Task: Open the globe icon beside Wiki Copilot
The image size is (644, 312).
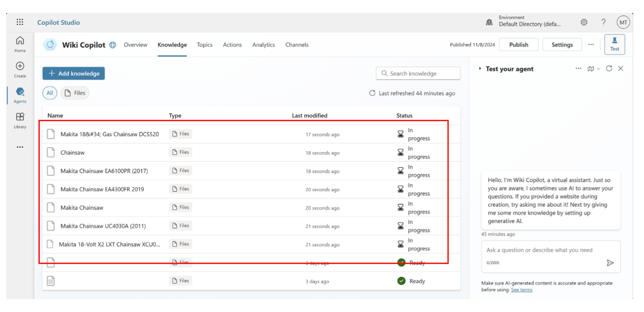Action: point(112,44)
